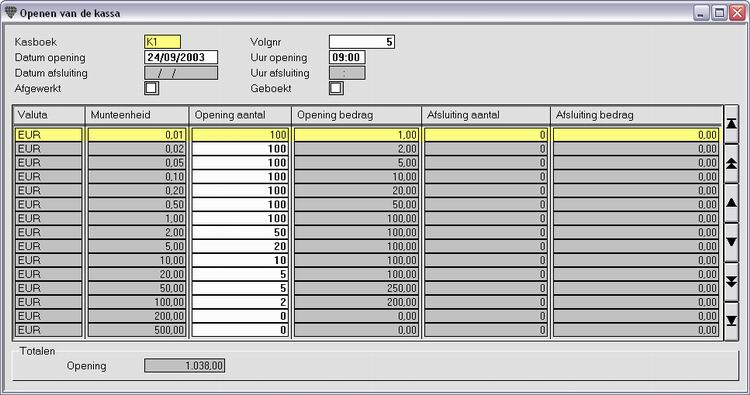This screenshot has height=395, width=750.
Task: Click the Munteenheid column header
Action: 137,115
